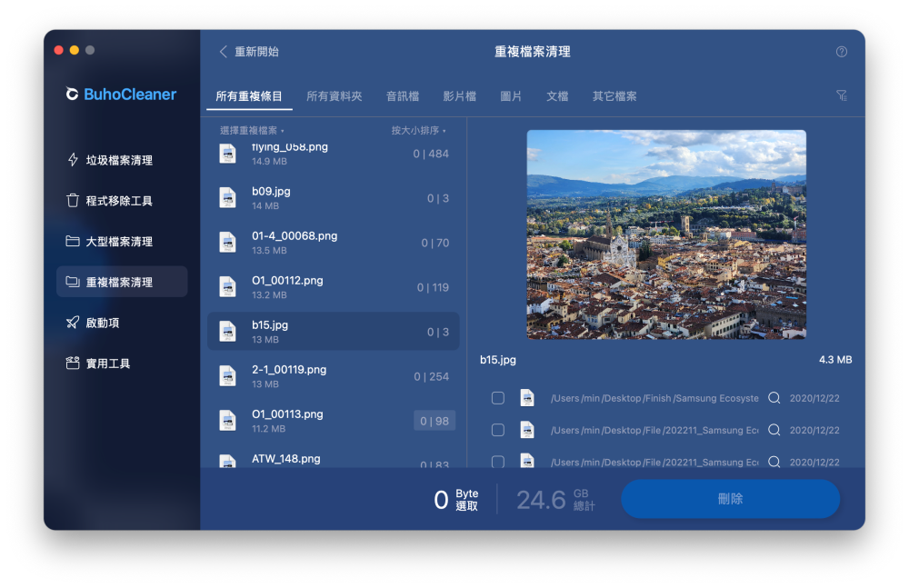Select 重複檔案清理 in the sidebar
The height and width of the screenshot is (588, 909).
click(x=122, y=282)
